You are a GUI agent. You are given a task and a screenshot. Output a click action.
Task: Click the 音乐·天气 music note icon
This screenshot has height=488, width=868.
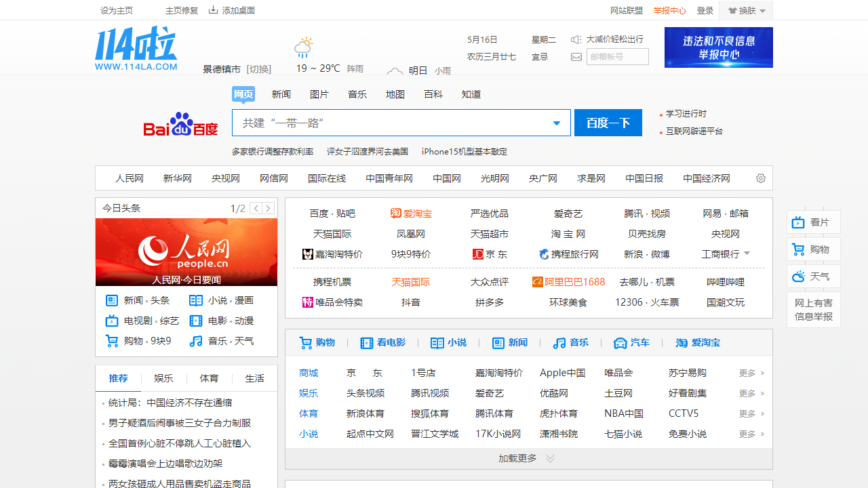coord(196,341)
